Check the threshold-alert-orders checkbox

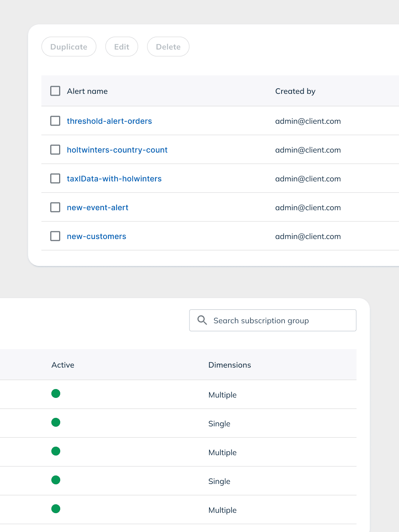point(55,121)
